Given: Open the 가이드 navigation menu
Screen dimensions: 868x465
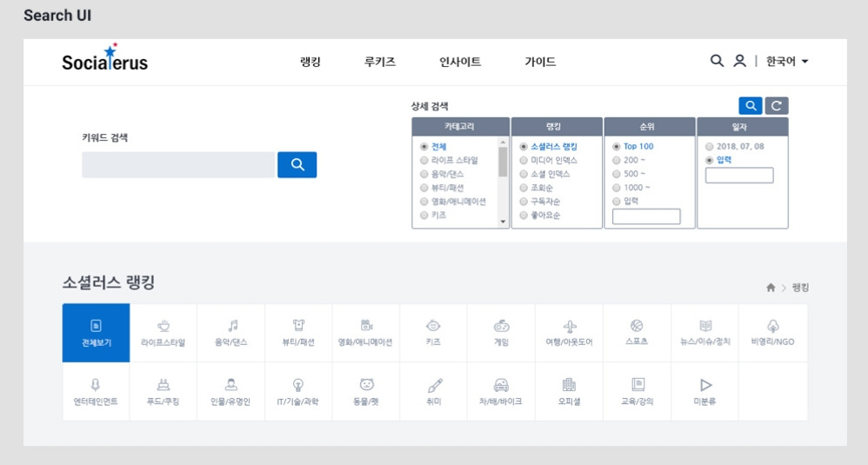Looking at the screenshot, I should click(540, 62).
